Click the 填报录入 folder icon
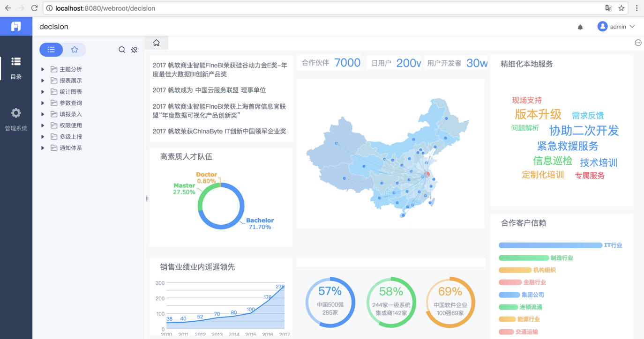This screenshot has width=644, height=339. [x=54, y=114]
